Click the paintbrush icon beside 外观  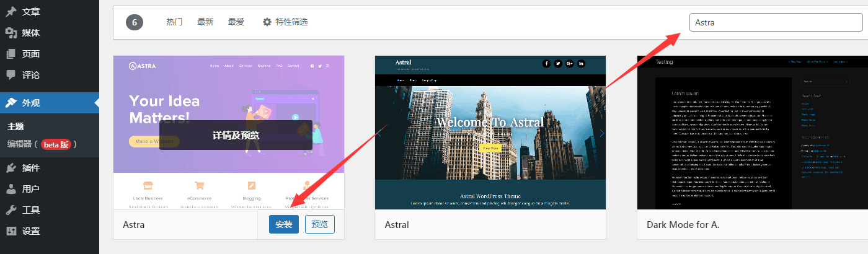coord(11,103)
